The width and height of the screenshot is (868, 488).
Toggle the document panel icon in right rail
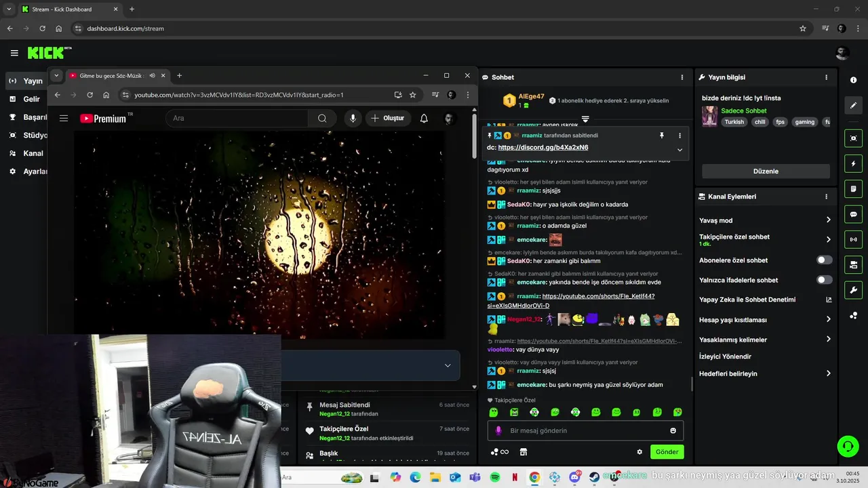853,188
